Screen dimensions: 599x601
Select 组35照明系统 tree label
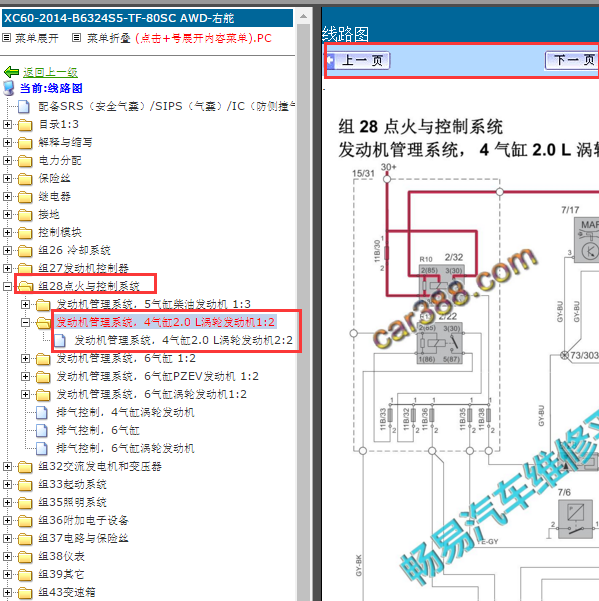pos(72,502)
